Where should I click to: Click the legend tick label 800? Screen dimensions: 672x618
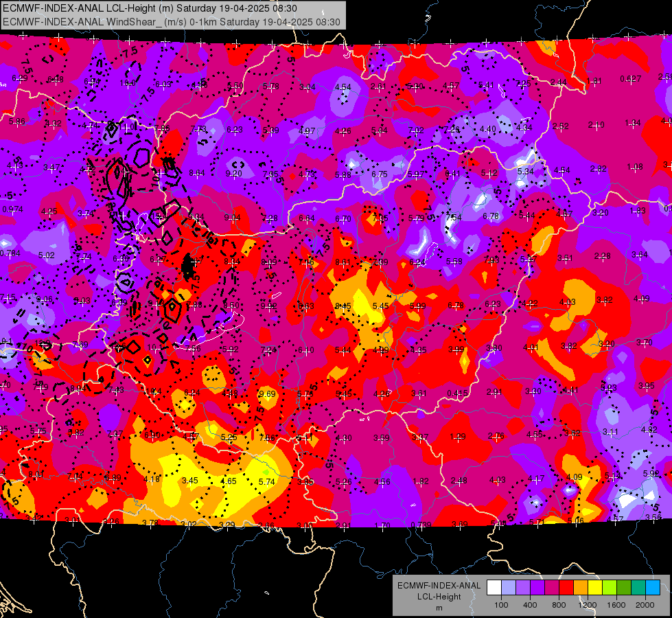[559, 605]
